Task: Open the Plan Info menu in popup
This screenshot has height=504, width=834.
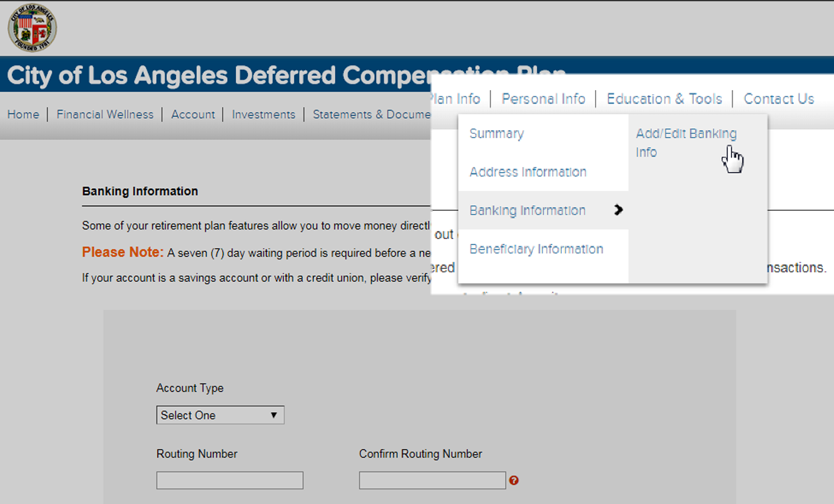Action: click(455, 99)
